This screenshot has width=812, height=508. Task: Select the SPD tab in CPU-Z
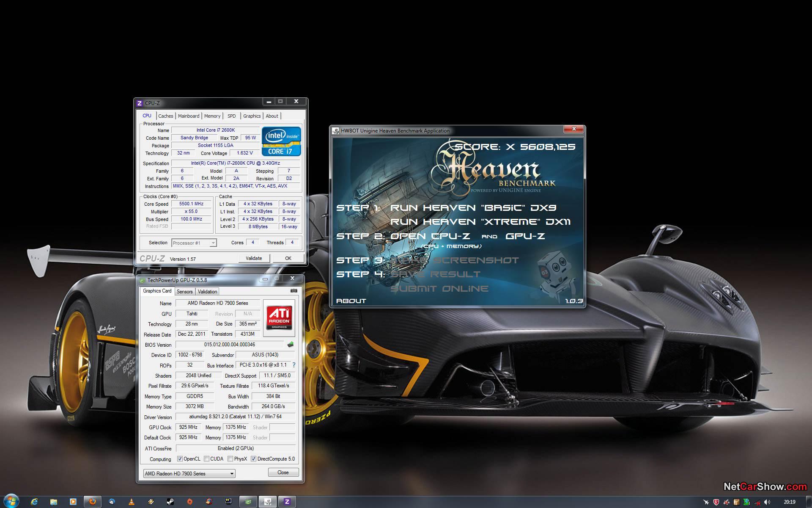pos(231,116)
